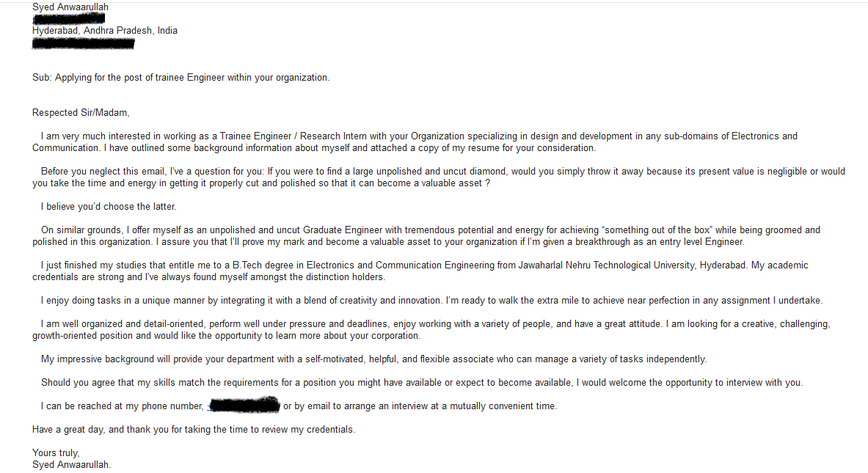Click the "Yours truly," closing
Screen dimensions: 868x473
click(x=56, y=453)
